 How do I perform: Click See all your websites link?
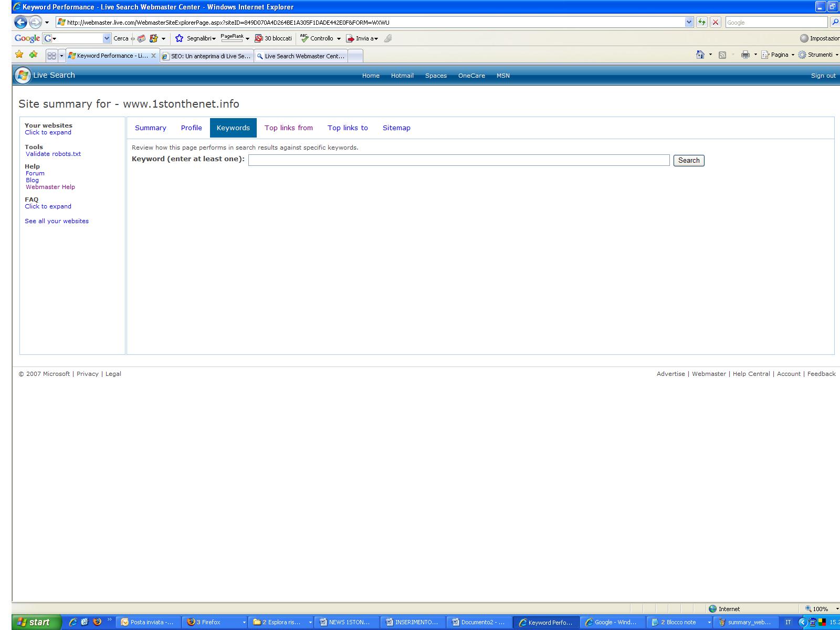(57, 221)
